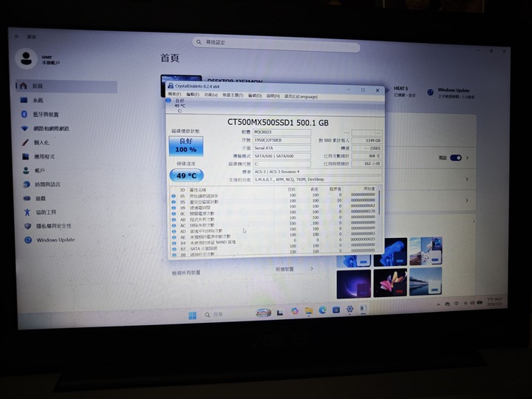This screenshot has height=399, width=532.
Task: Click the 屬性名稱 column header in SMART table
Action: [197, 190]
